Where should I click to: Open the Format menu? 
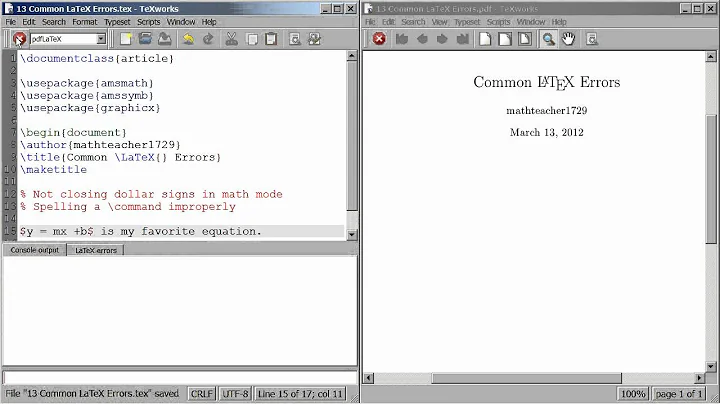(84, 22)
